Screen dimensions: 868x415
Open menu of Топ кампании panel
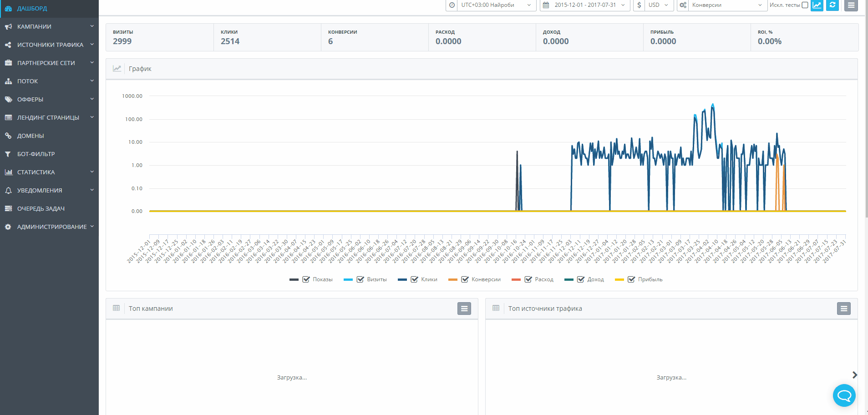coord(464,309)
